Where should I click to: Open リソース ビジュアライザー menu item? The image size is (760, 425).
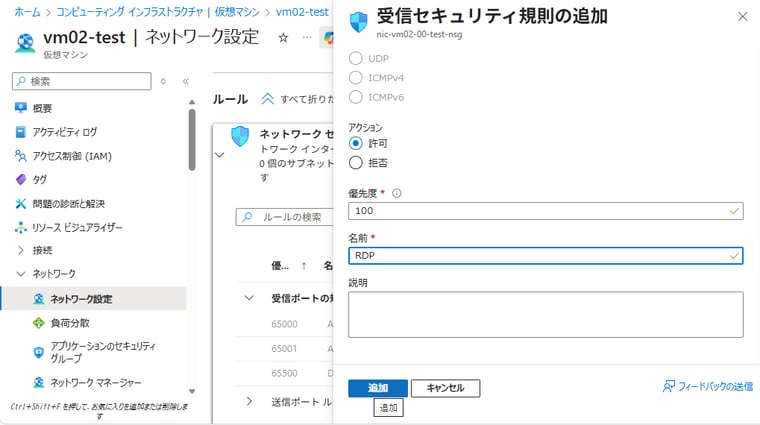[77, 227]
